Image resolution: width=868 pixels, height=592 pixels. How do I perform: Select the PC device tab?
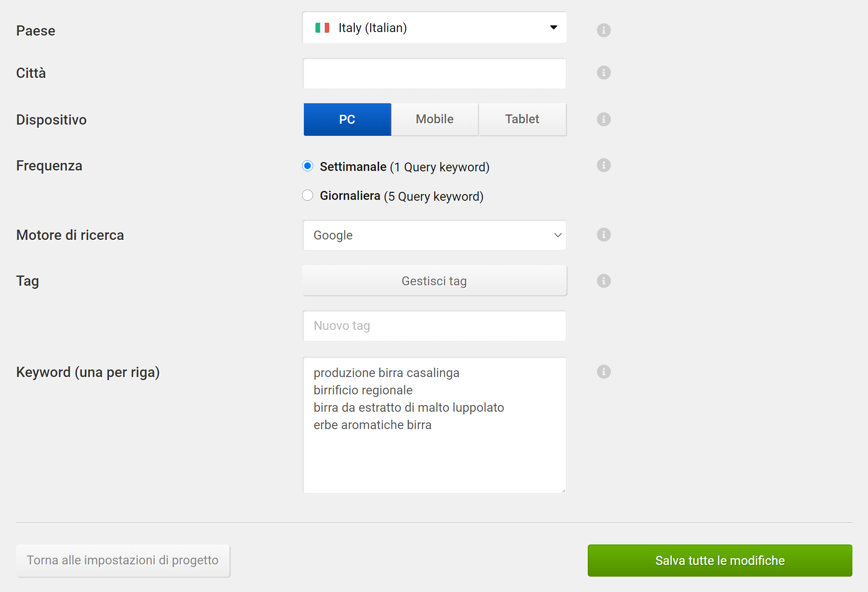pos(347,119)
